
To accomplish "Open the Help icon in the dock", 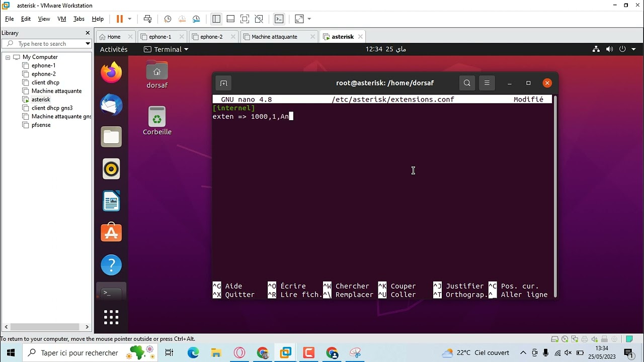I will coord(111,265).
